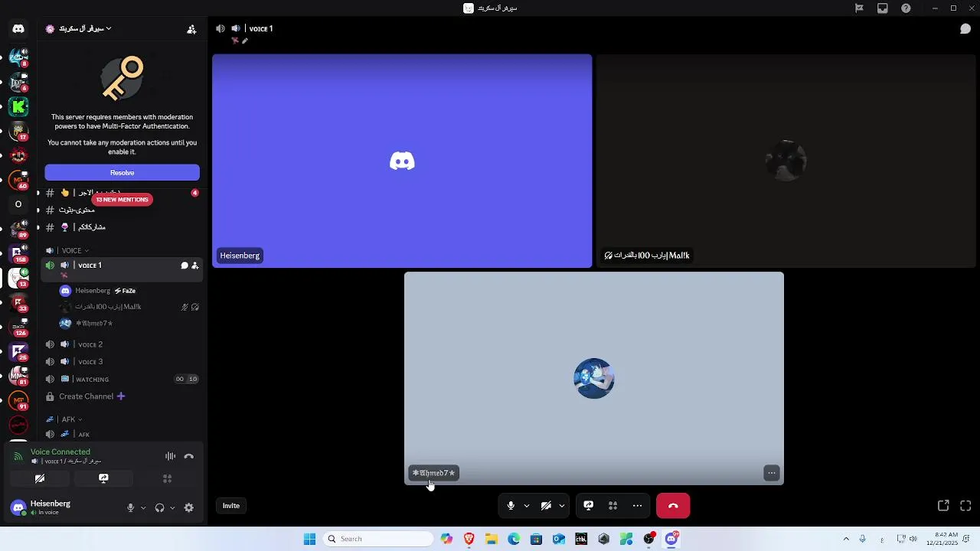Click Create Channel

(86, 396)
